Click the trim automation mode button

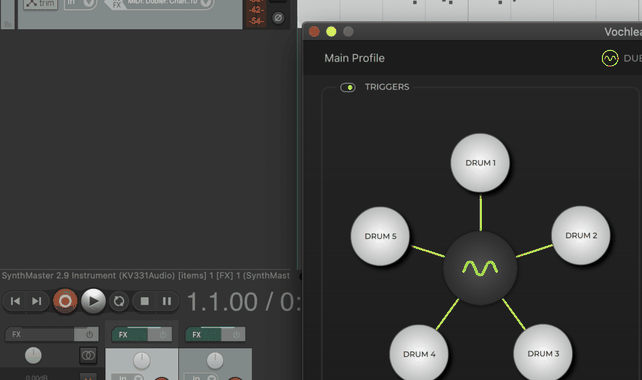point(40,4)
